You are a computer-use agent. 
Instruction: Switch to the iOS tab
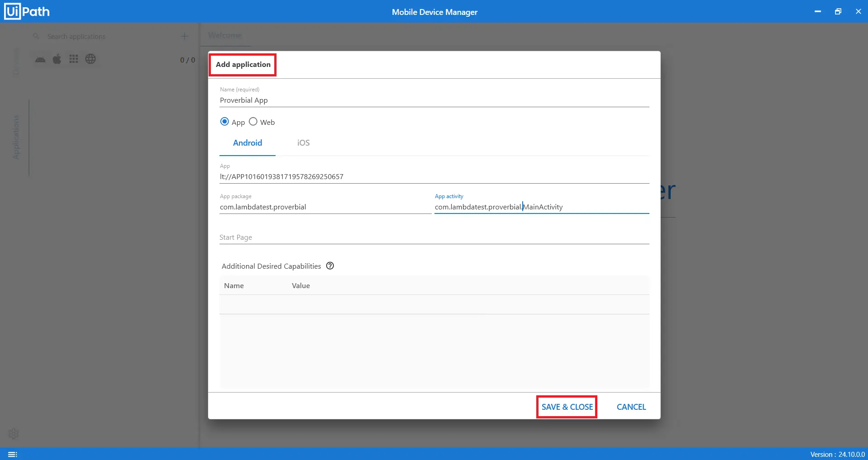(x=303, y=143)
